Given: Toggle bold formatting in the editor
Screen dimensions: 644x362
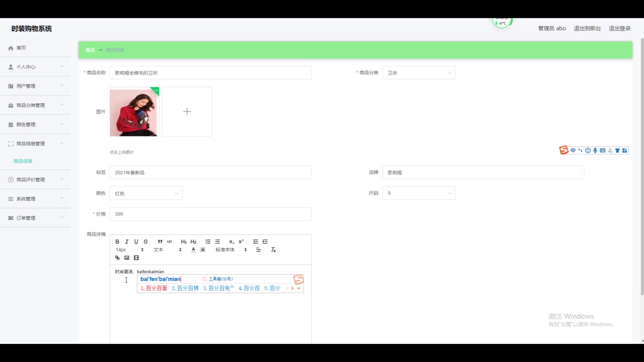Looking at the screenshot, I should (117, 242).
